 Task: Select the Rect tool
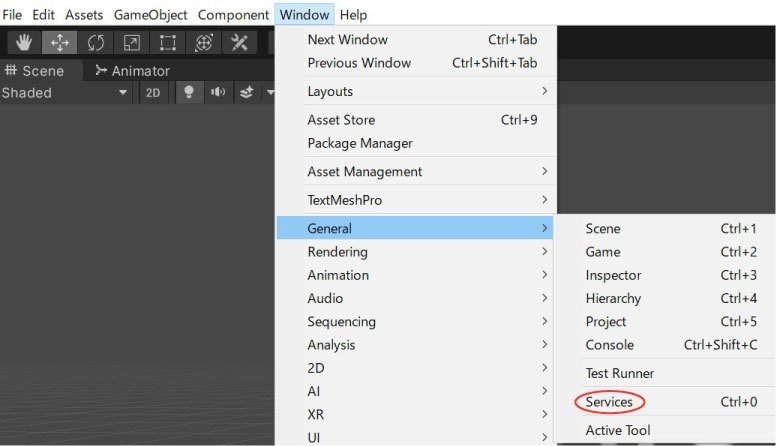[x=167, y=43]
